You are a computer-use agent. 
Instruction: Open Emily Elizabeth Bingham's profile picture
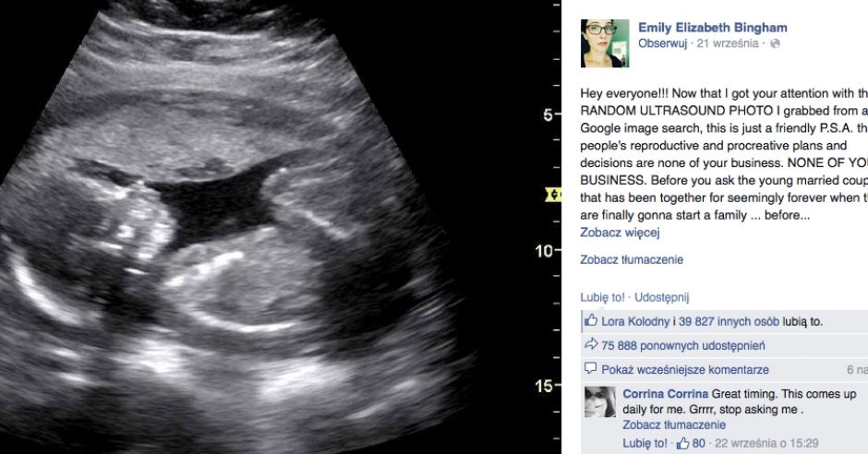pos(605,43)
